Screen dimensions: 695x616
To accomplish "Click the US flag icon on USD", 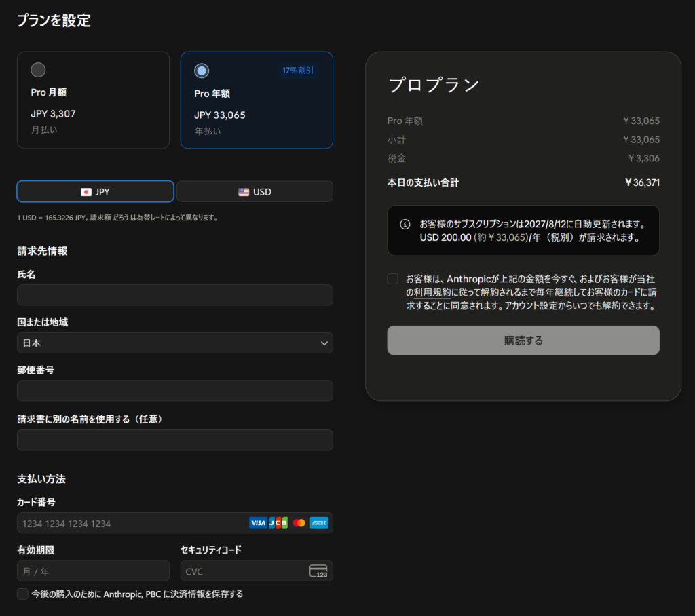I will coord(244,192).
